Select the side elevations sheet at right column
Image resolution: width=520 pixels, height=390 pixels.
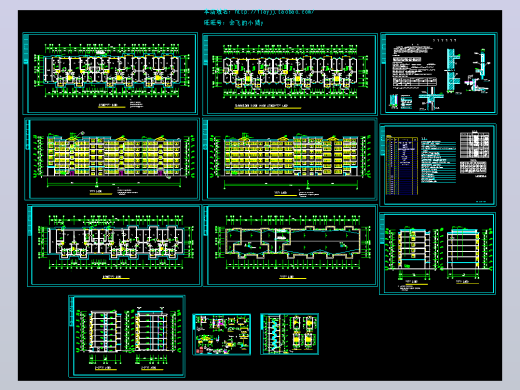pos(437,254)
